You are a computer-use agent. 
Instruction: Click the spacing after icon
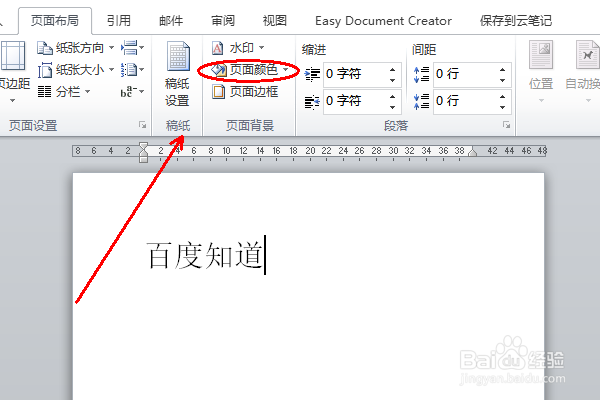421,101
